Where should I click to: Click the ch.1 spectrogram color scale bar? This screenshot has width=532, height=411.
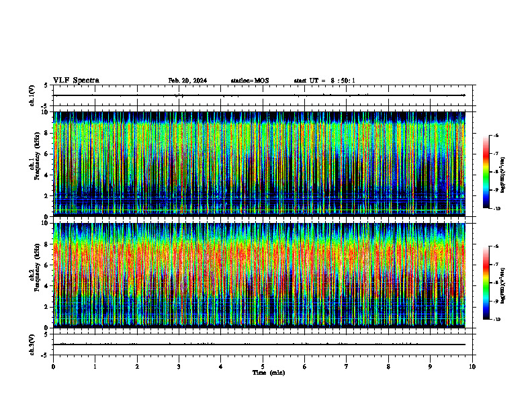486,172
